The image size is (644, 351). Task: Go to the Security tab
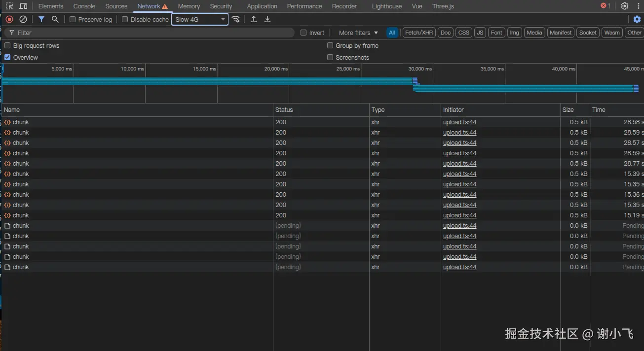click(x=221, y=6)
